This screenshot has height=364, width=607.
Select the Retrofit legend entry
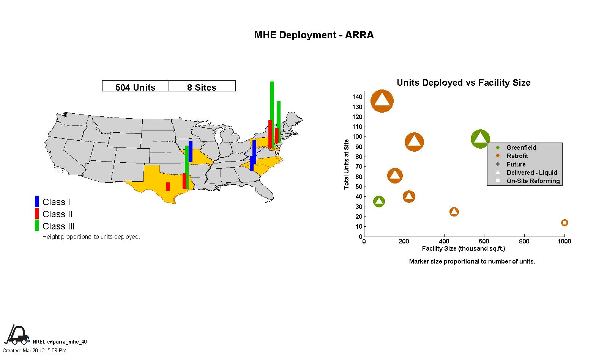[517, 156]
